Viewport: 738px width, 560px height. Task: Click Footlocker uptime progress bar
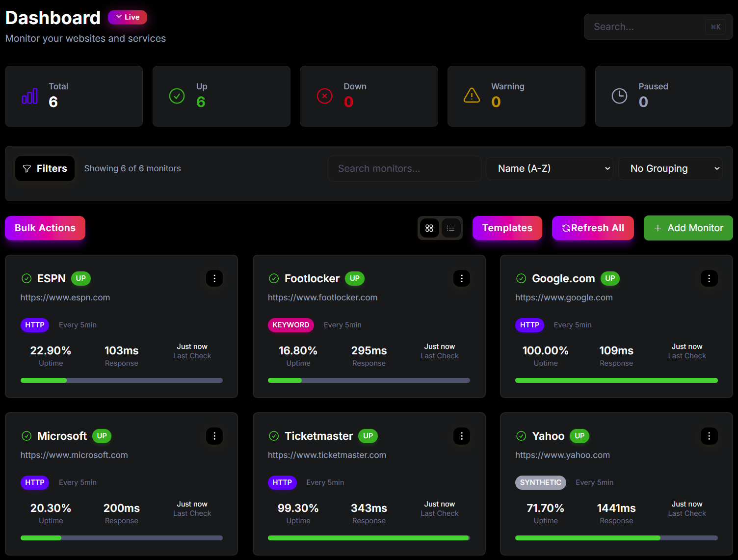coord(369,380)
